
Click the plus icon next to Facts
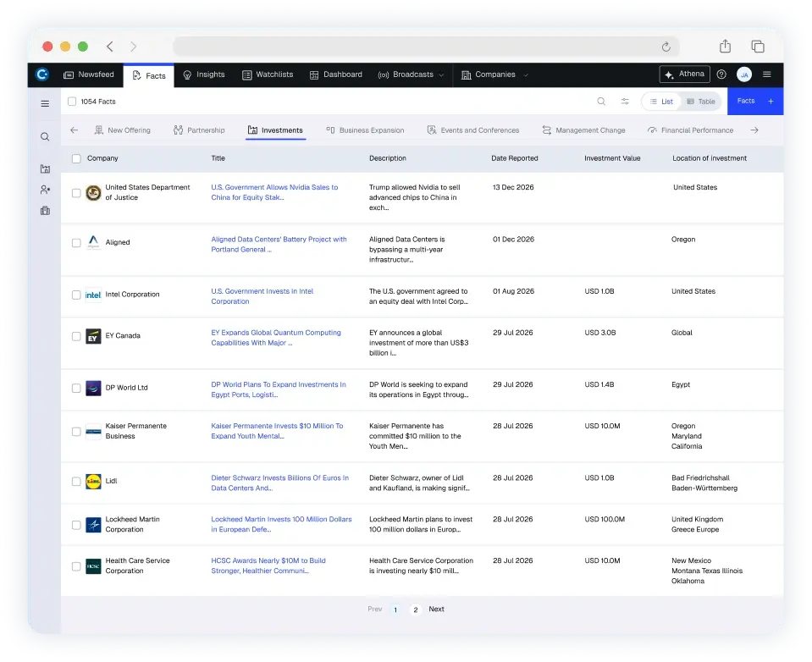pyautogui.click(x=771, y=102)
